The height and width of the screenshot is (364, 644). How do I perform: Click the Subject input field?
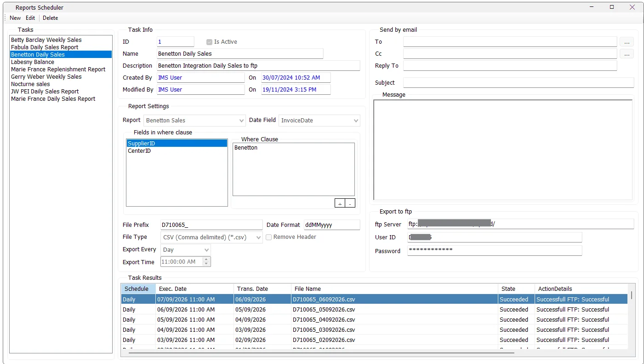pyautogui.click(x=519, y=83)
